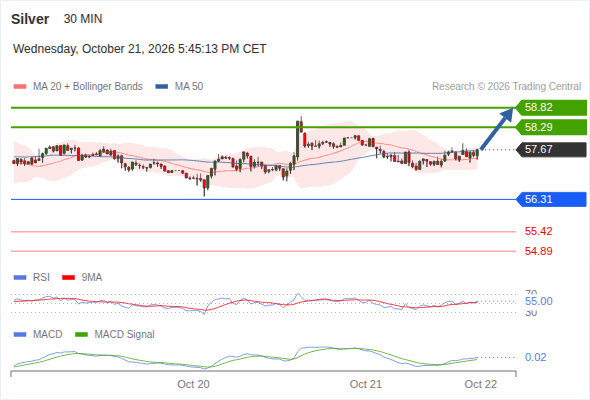Select the 58.82 resistance price tag
Screen dimensions: 590x400
pos(551,108)
